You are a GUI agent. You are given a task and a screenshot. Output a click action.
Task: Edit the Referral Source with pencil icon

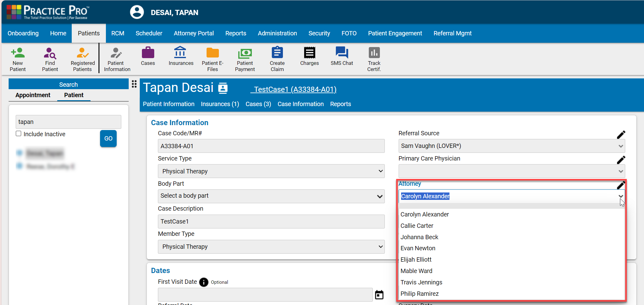point(621,134)
